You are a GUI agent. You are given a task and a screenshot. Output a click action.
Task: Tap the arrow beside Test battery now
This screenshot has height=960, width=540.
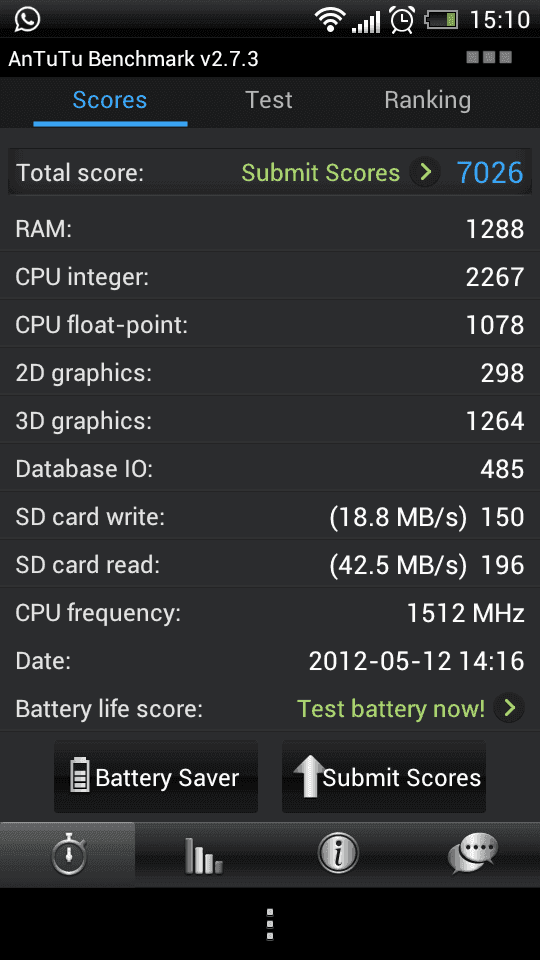(x=509, y=708)
